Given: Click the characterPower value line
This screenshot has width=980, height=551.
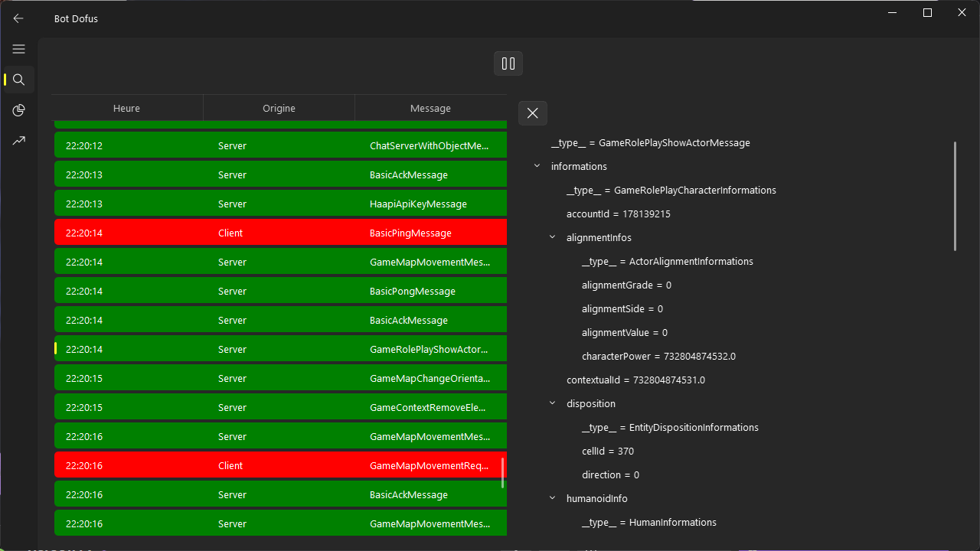Looking at the screenshot, I should coord(658,356).
